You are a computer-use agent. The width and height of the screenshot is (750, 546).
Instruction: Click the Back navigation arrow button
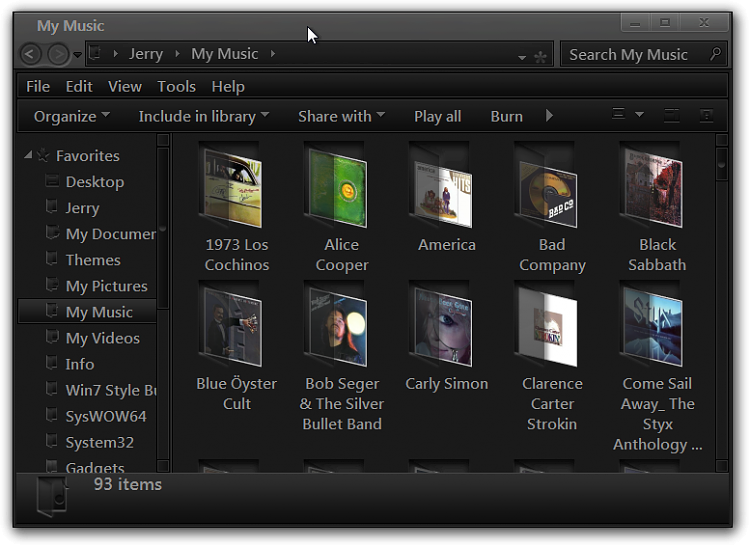31,55
